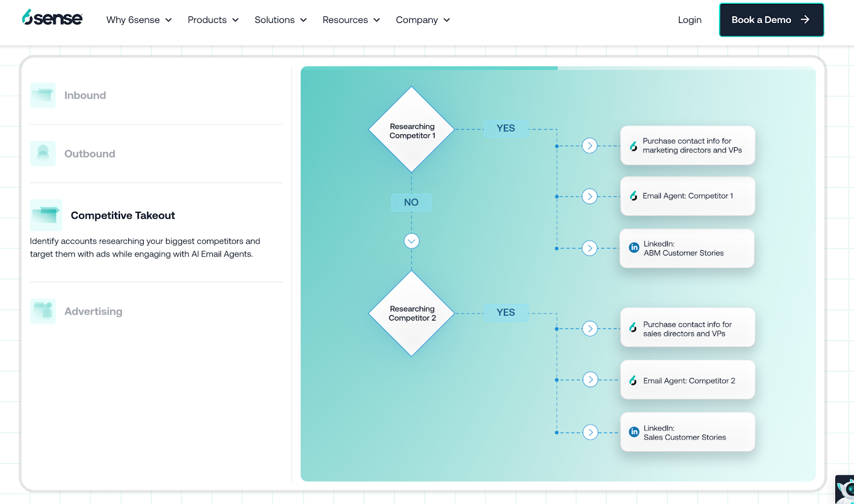Click the Login link
The height and width of the screenshot is (504, 854).
(689, 20)
